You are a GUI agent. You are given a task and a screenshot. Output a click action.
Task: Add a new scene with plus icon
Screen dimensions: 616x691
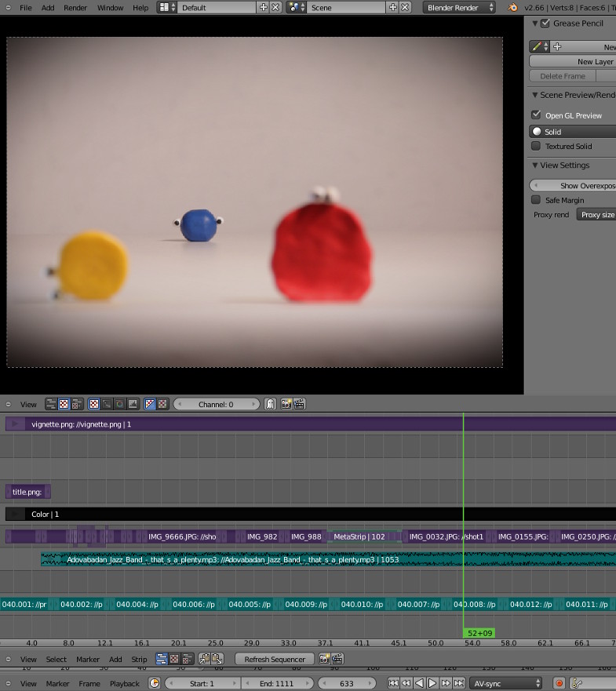pyautogui.click(x=393, y=8)
